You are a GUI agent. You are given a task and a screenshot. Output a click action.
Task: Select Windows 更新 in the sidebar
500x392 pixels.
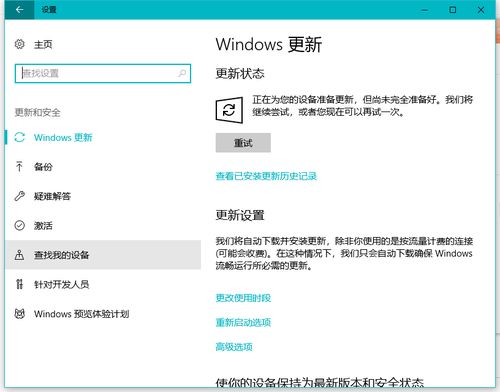103,137
